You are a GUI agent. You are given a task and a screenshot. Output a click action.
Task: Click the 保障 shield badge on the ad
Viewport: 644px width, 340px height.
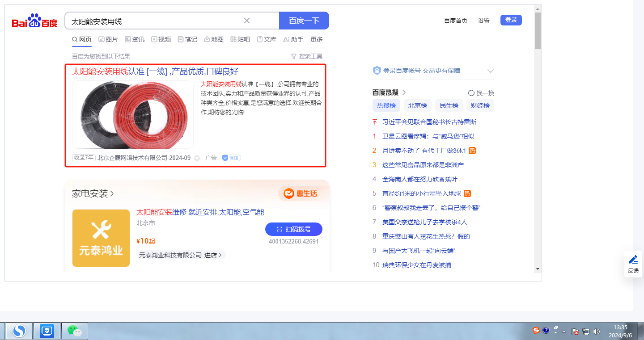[232, 158]
